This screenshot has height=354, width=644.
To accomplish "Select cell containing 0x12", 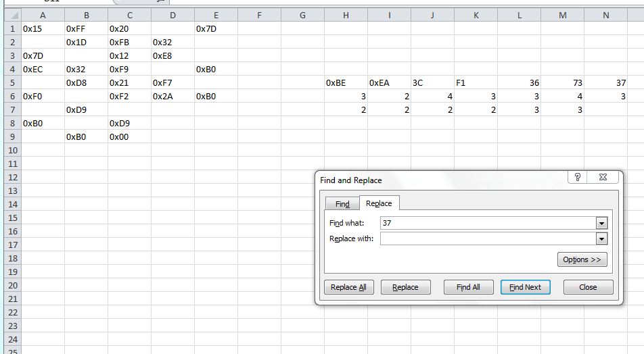I will 129,56.
